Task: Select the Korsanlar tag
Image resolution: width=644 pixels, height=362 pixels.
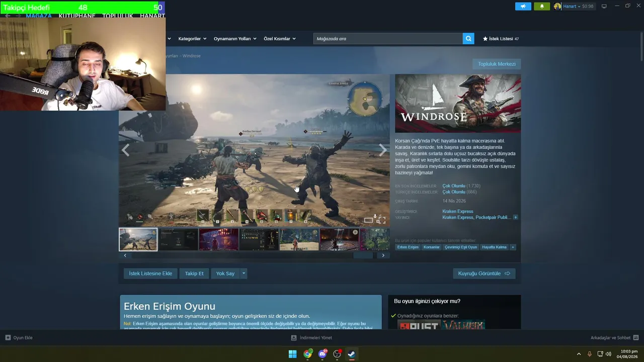Action: coord(432,247)
